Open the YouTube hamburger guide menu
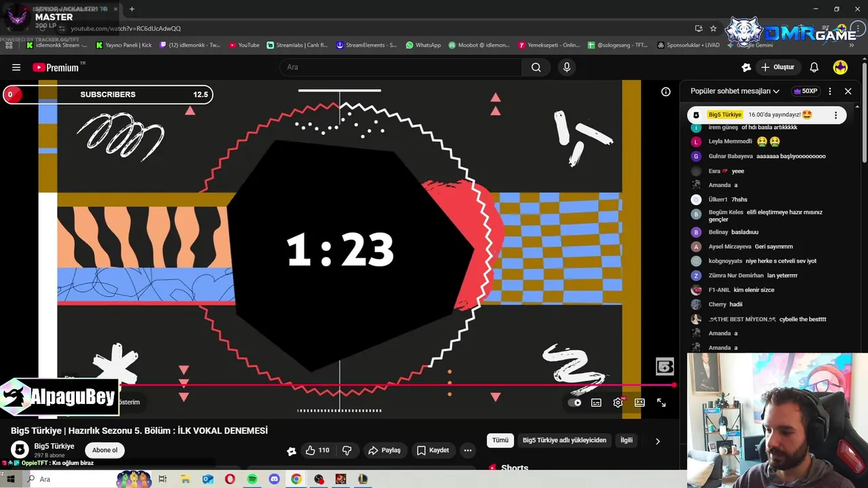The image size is (868, 488). (16, 67)
